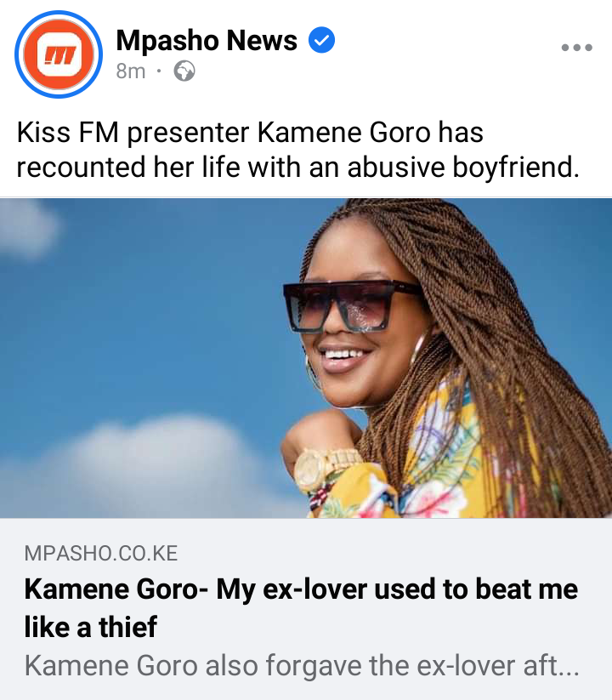Open the three-dot post options menu
Image resolution: width=612 pixels, height=700 pixels.
[577, 48]
